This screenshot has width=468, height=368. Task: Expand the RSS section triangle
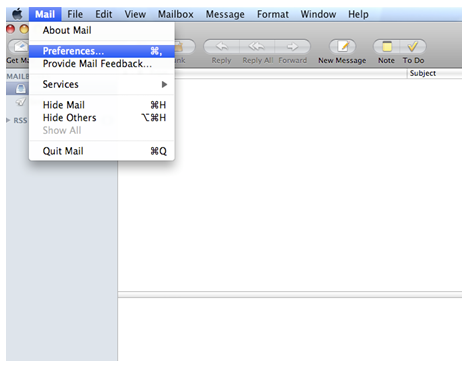point(8,120)
